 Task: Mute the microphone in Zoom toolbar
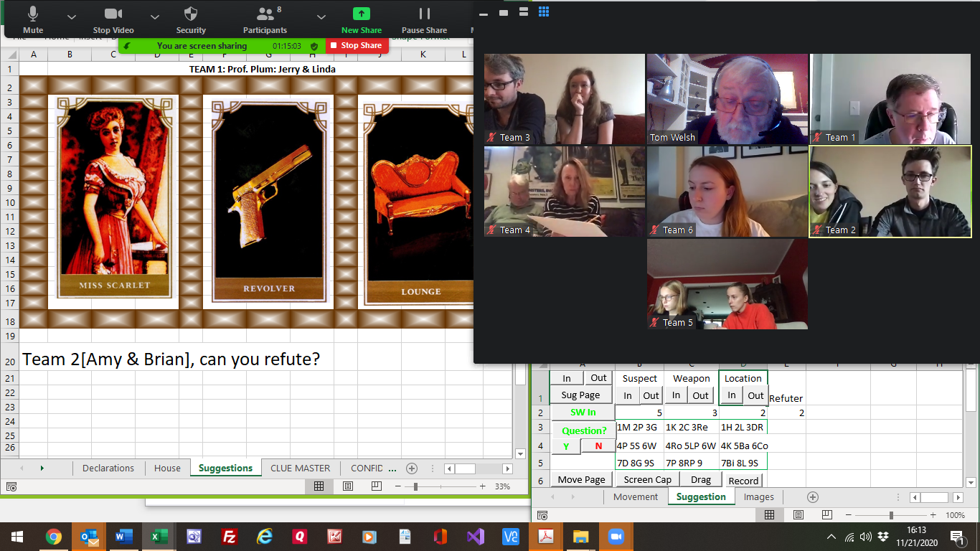(33, 19)
